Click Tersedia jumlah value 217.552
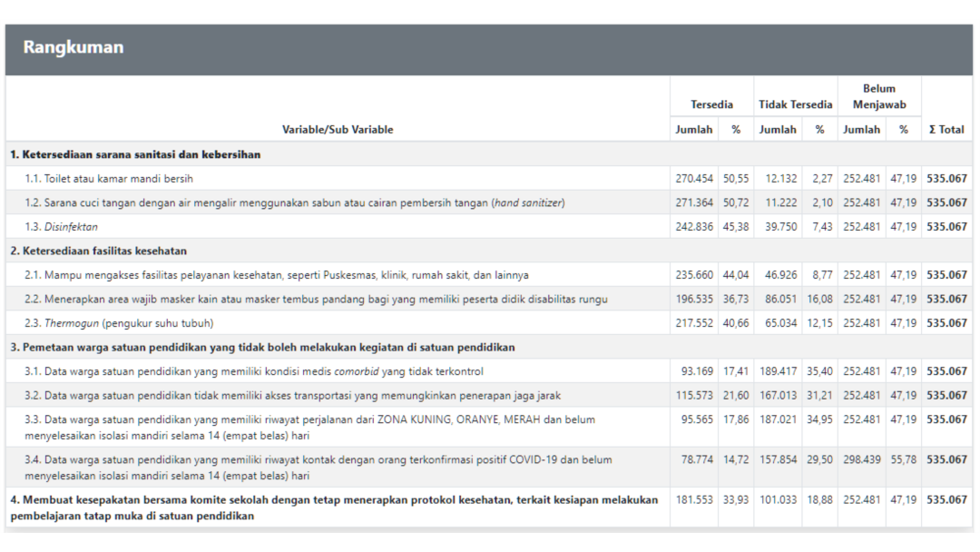Image resolution: width=980 pixels, height=552 pixels. click(x=694, y=323)
